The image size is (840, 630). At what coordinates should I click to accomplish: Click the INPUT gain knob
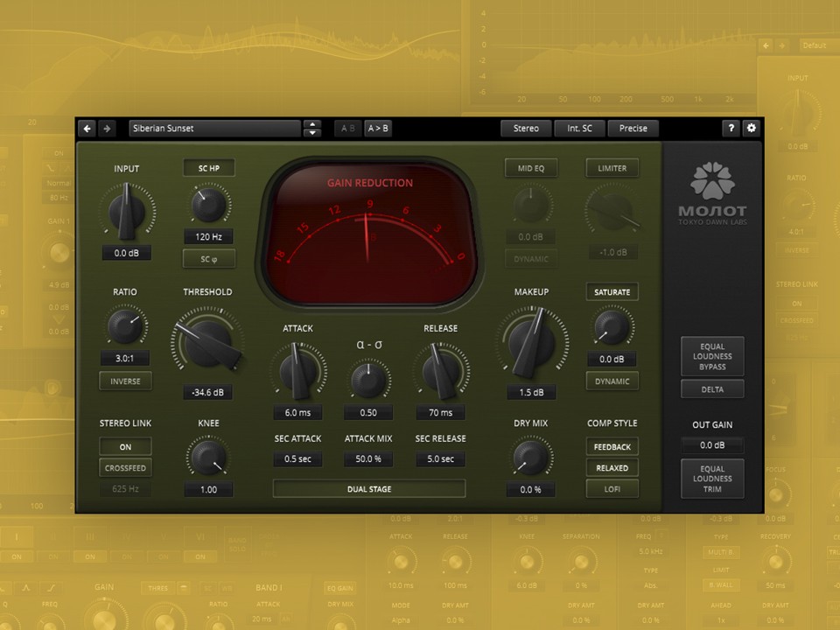(x=126, y=212)
